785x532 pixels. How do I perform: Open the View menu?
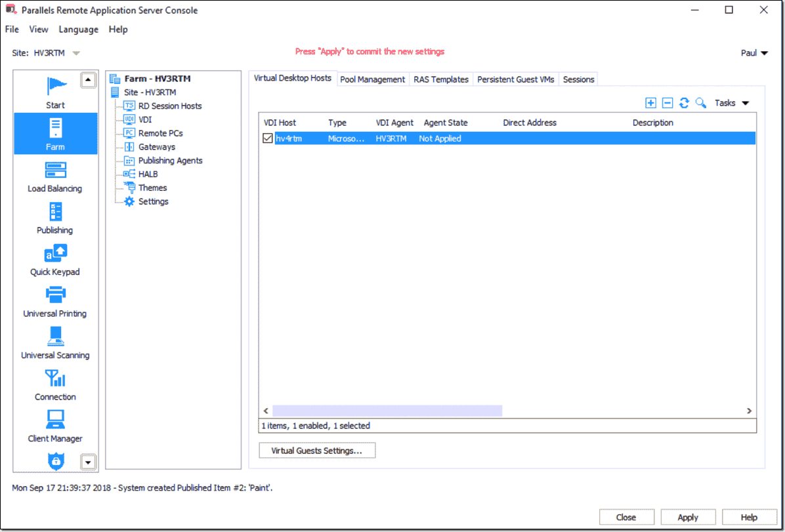(39, 30)
